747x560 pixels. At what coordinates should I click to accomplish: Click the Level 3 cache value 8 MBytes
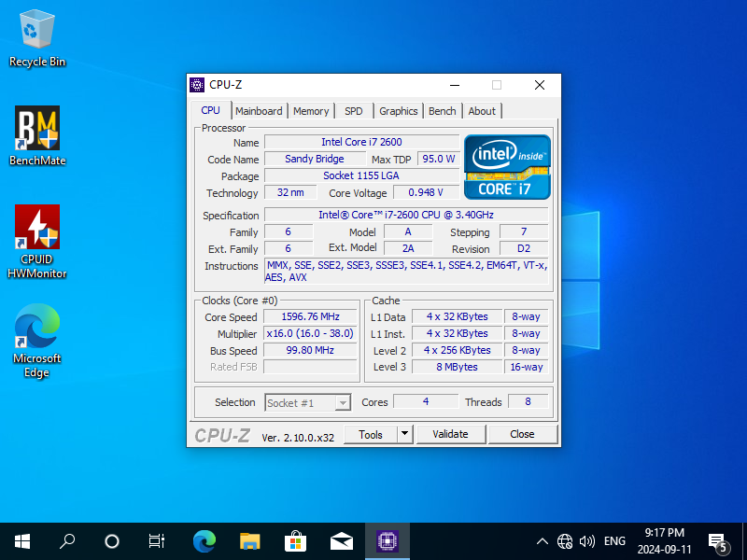[x=457, y=367]
